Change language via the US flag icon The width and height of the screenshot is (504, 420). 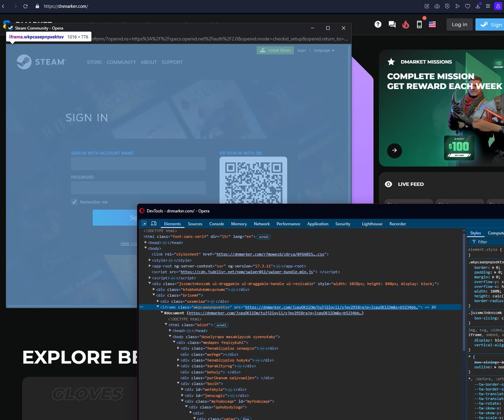432,24
